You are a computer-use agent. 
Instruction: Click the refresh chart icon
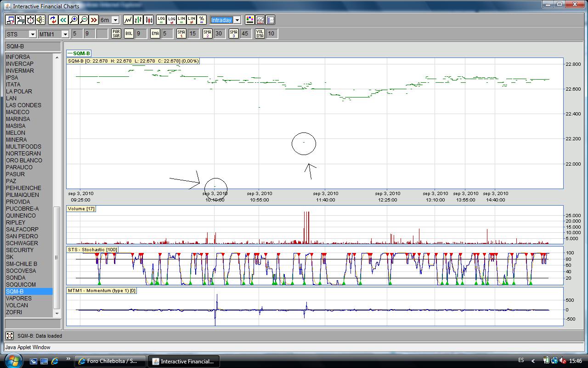(x=53, y=20)
